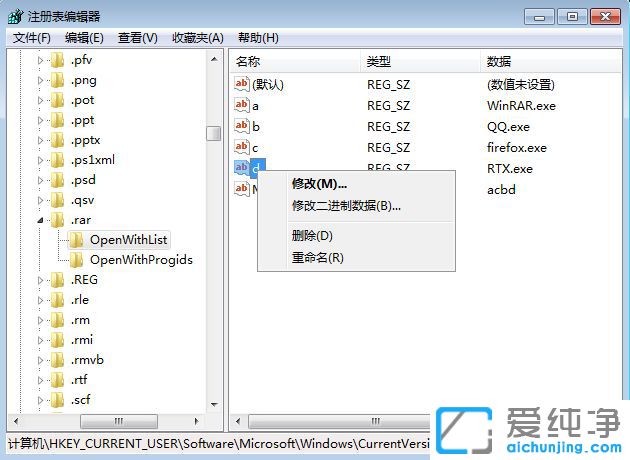Viewport: 630px width, 460px height.
Task: Sort by the 数据 column header
Action: click(x=551, y=61)
